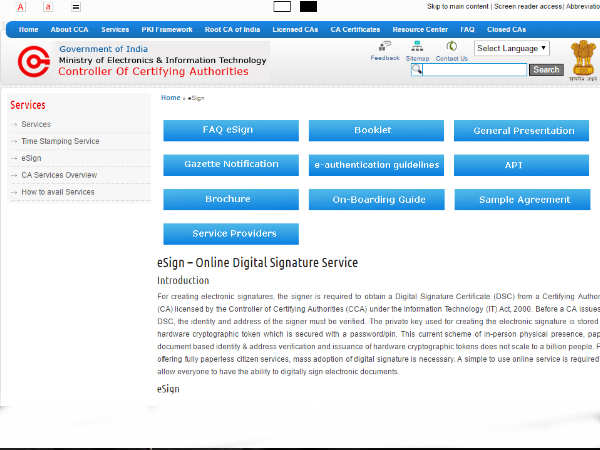
Task: Open the FAQ menu item
Action: click(x=467, y=29)
